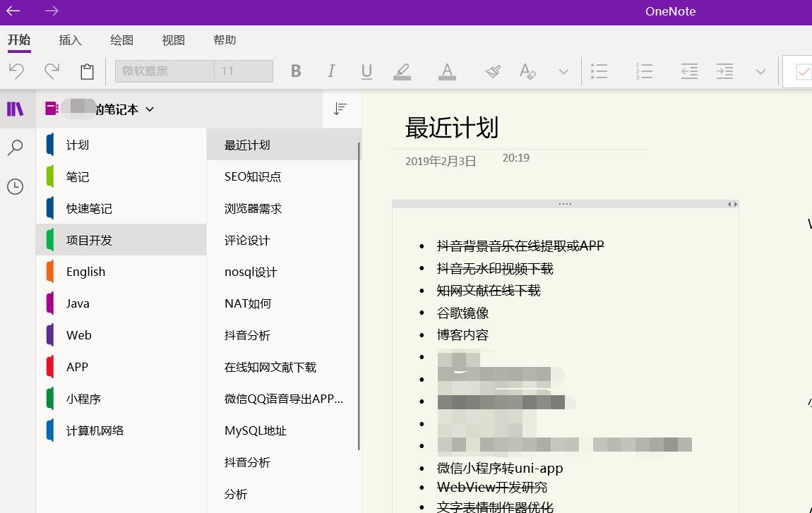Open the 计算机网络 section
812x513 pixels.
tap(121, 430)
